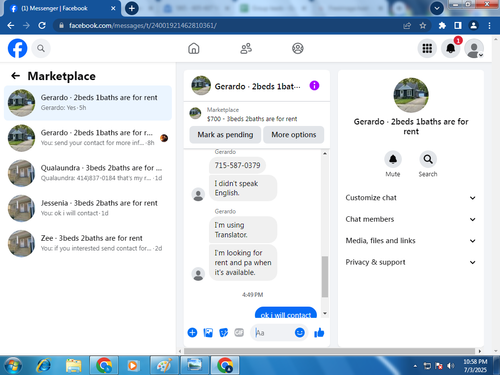The height and width of the screenshot is (375, 500).
Task: Click the Gerardo conversation header title
Action: click(257, 86)
